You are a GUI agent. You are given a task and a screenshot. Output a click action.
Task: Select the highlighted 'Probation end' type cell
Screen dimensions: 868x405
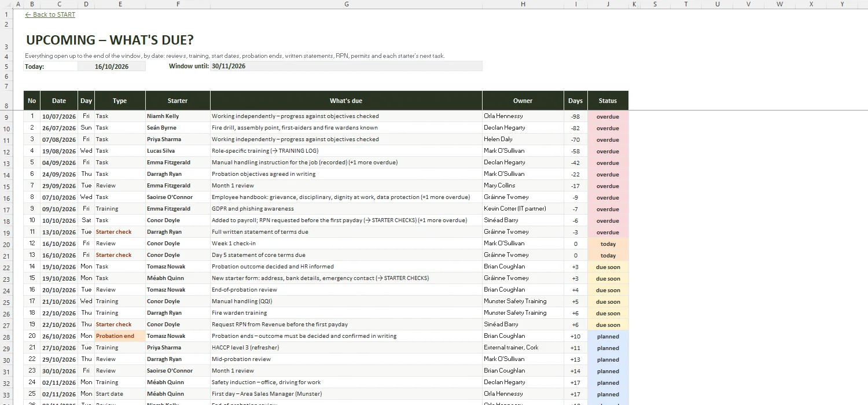[x=120, y=336]
